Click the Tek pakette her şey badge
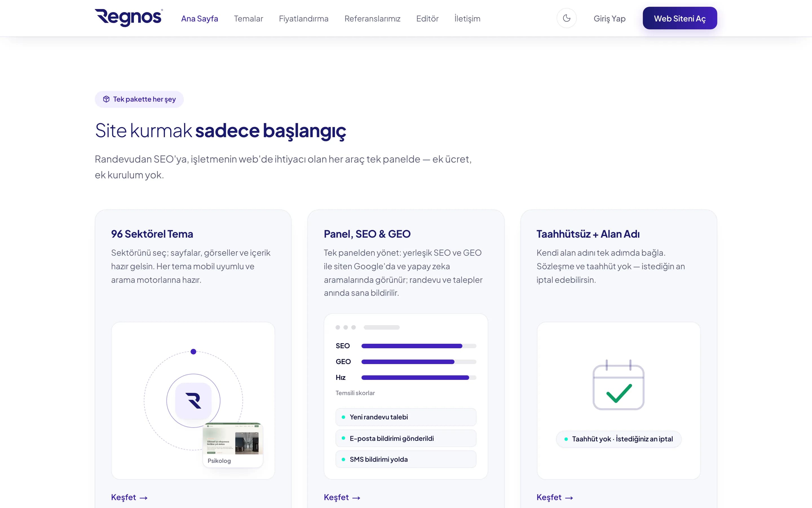 pyautogui.click(x=139, y=99)
